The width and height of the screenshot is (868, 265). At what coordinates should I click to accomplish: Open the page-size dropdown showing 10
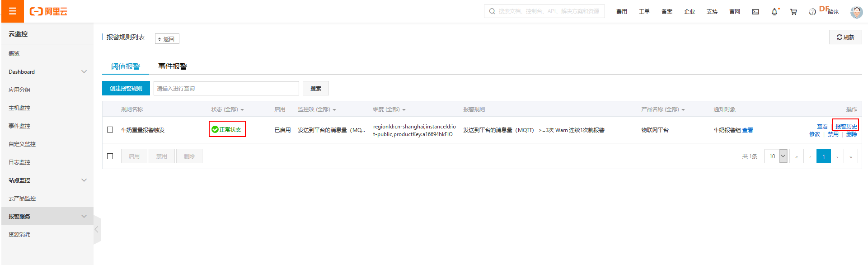pos(776,156)
